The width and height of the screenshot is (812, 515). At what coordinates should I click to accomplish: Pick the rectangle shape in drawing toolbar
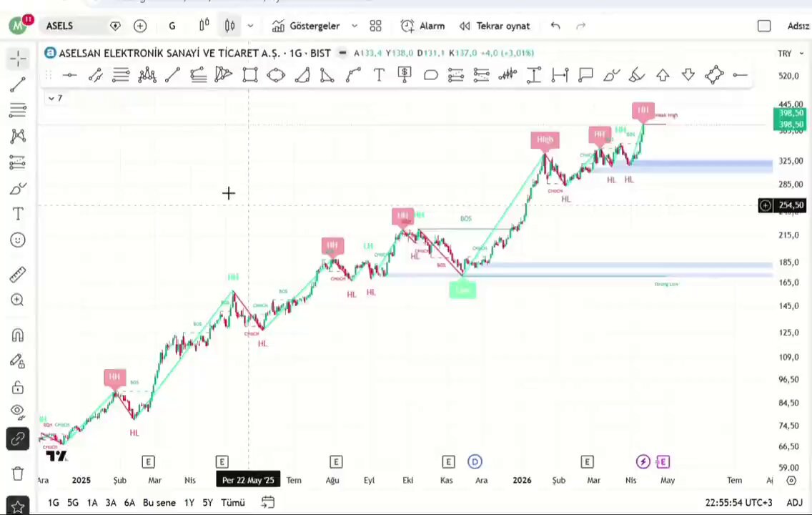[250, 75]
